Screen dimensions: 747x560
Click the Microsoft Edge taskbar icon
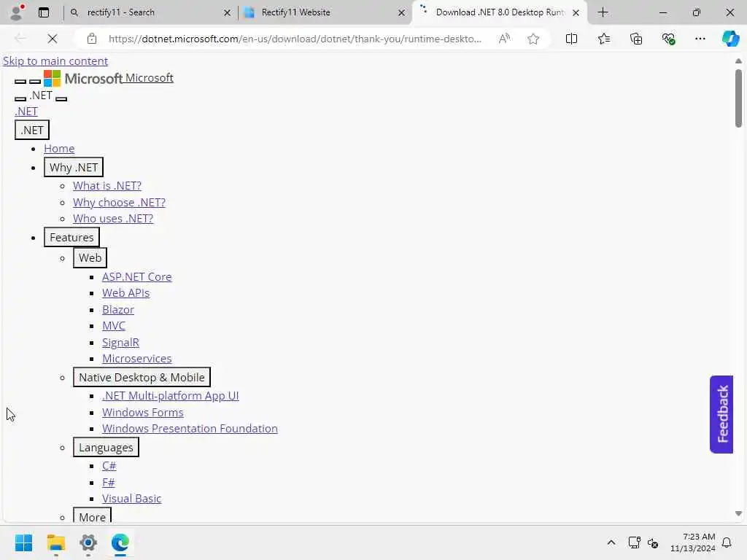(x=120, y=542)
